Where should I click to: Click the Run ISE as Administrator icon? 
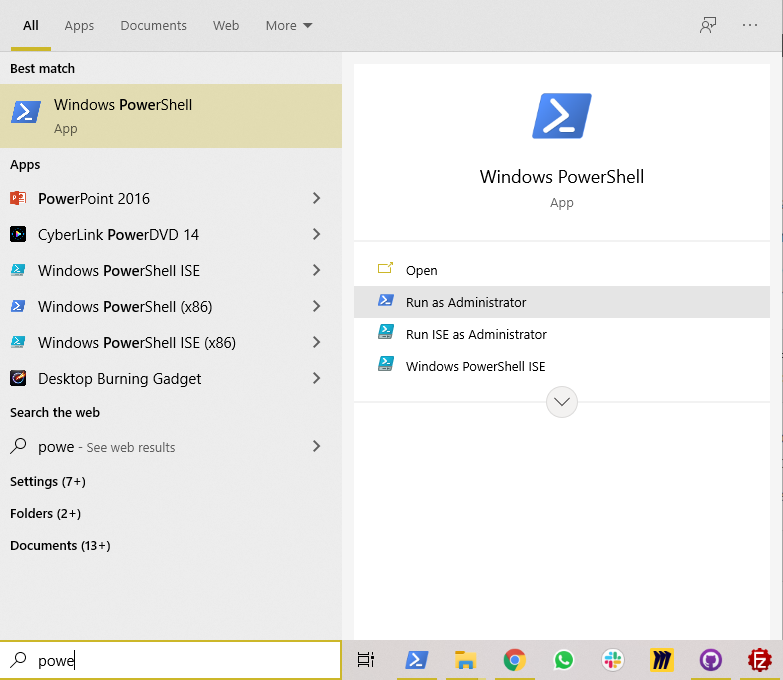[x=386, y=333]
